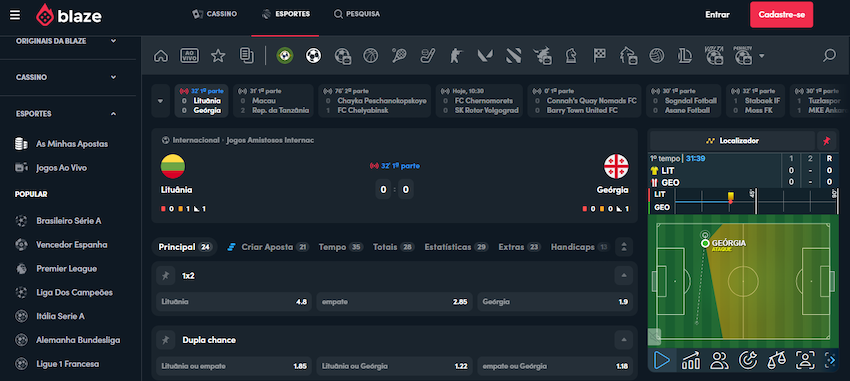Image resolution: width=850 pixels, height=381 pixels.
Task: Bet on Lituânia at 4.8 odds
Action: coord(234,302)
